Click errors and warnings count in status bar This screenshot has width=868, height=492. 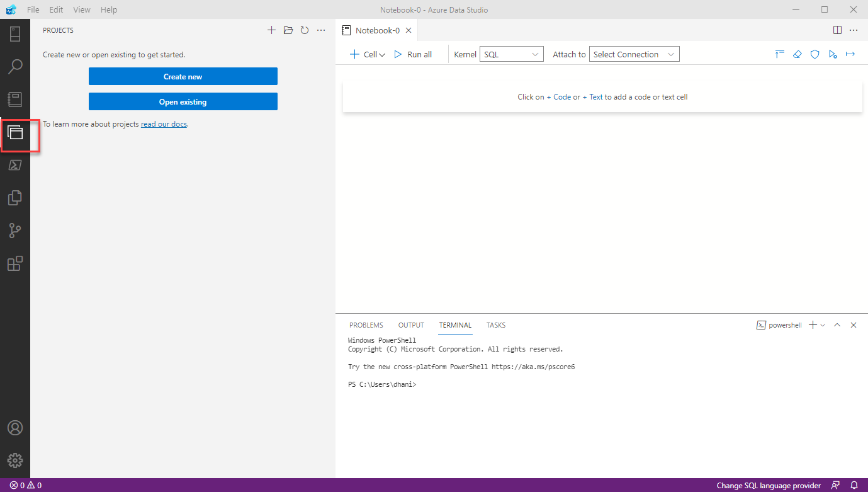click(26, 485)
